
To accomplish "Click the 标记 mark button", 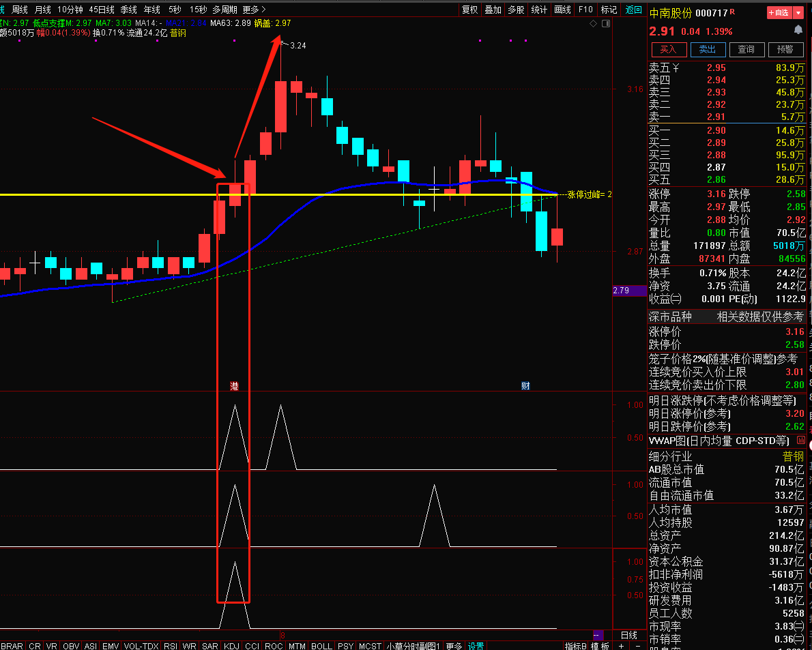I will [609, 10].
